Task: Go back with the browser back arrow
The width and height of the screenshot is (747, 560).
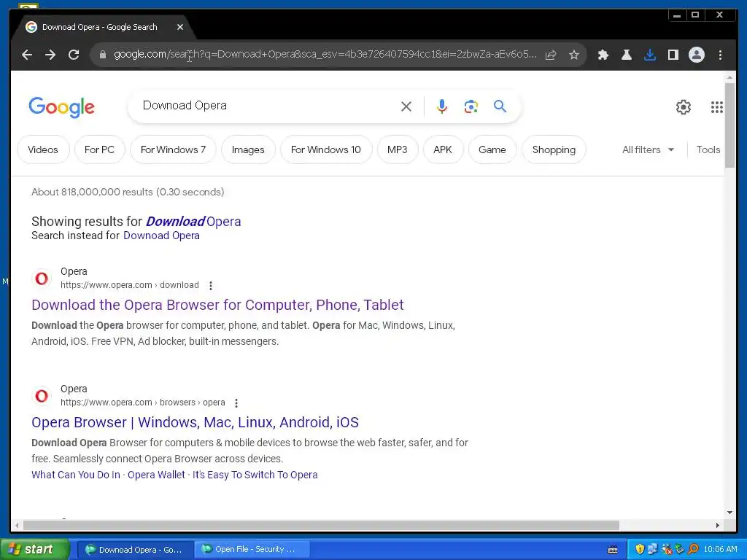Action: point(27,55)
